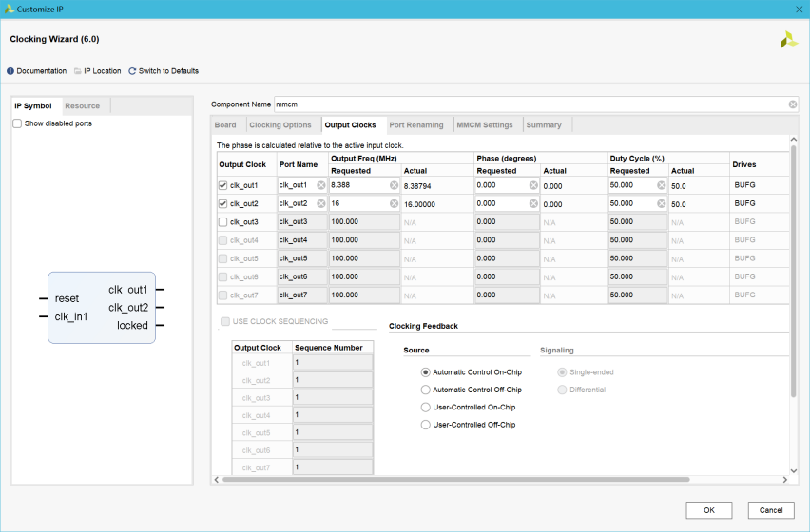Image resolution: width=810 pixels, height=532 pixels.
Task: Switch to the Resource tab
Action: point(82,106)
